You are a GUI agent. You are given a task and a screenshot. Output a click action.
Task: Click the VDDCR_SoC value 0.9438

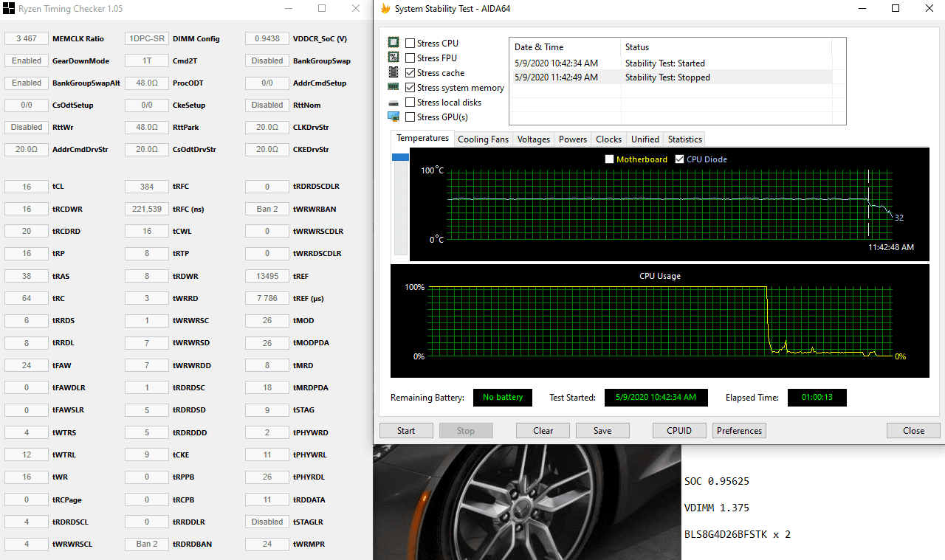click(267, 39)
